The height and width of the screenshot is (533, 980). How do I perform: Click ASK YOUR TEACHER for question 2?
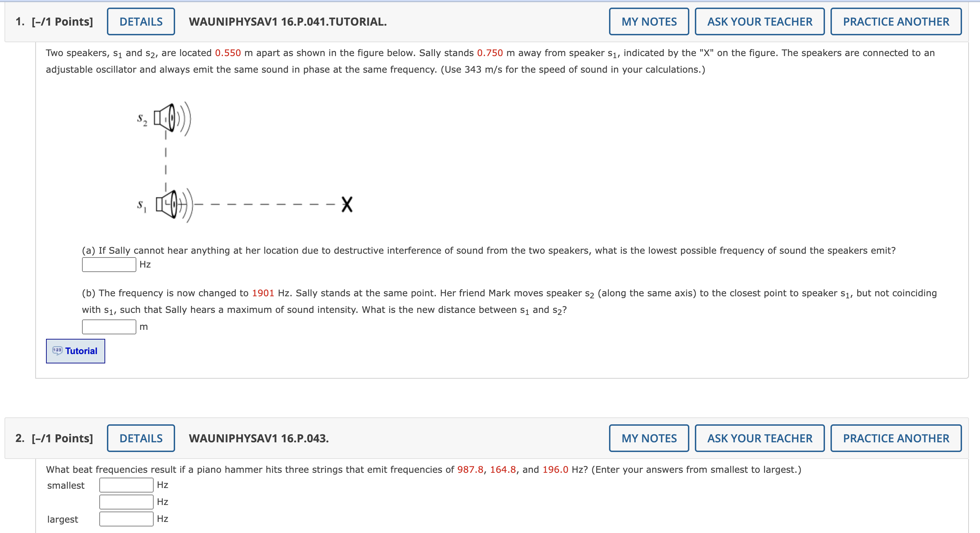point(759,438)
